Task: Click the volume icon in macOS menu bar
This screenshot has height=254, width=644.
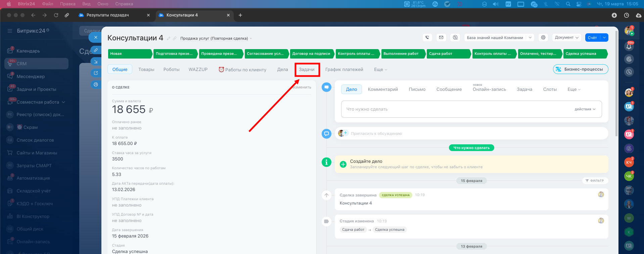Action: [x=496, y=4]
